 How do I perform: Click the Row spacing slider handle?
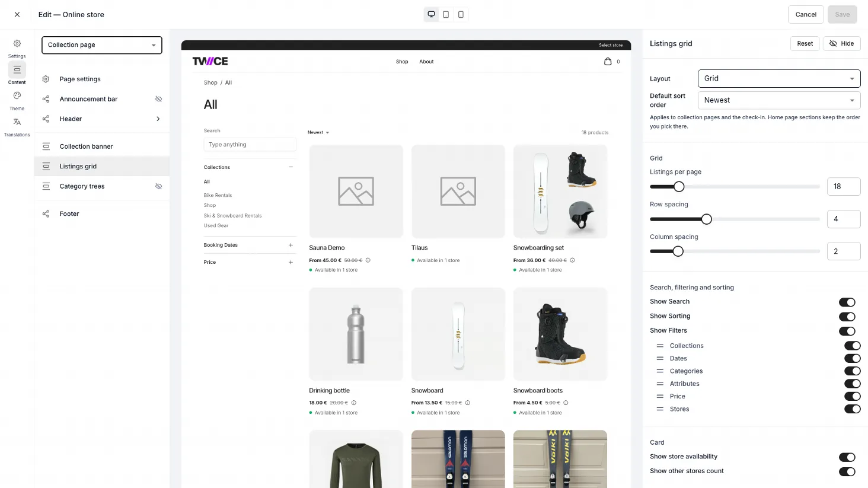click(706, 219)
